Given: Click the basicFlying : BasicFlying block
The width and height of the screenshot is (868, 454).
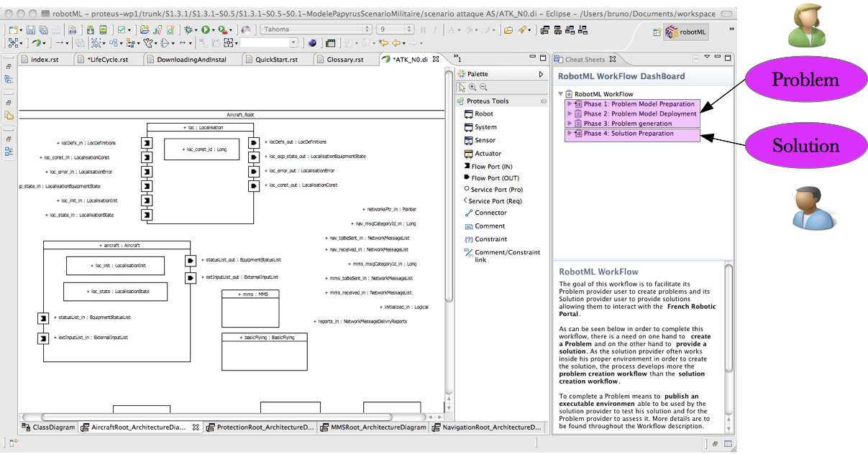Looking at the screenshot, I should (x=263, y=351).
